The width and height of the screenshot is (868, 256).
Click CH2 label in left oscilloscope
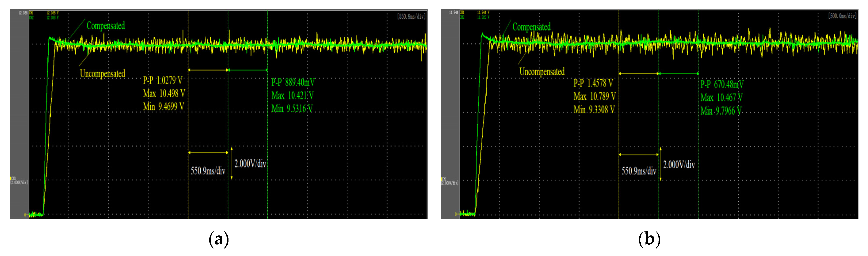pyautogui.click(x=31, y=17)
